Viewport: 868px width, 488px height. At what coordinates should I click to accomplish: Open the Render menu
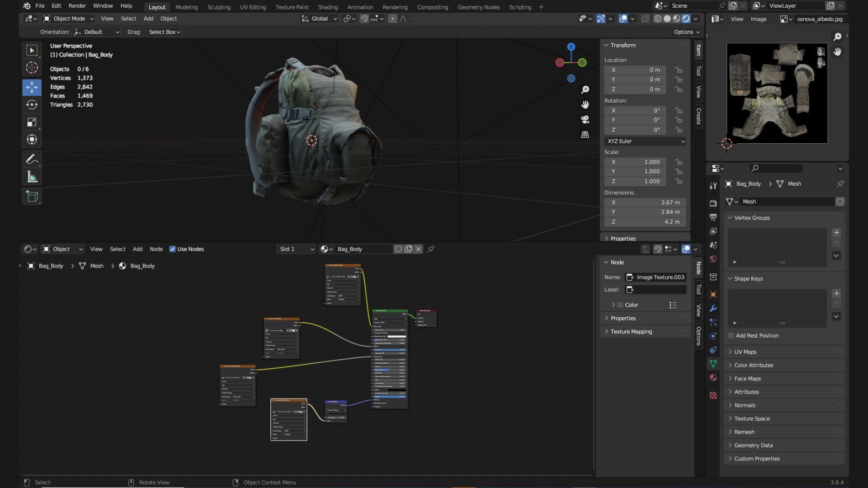[x=77, y=6]
